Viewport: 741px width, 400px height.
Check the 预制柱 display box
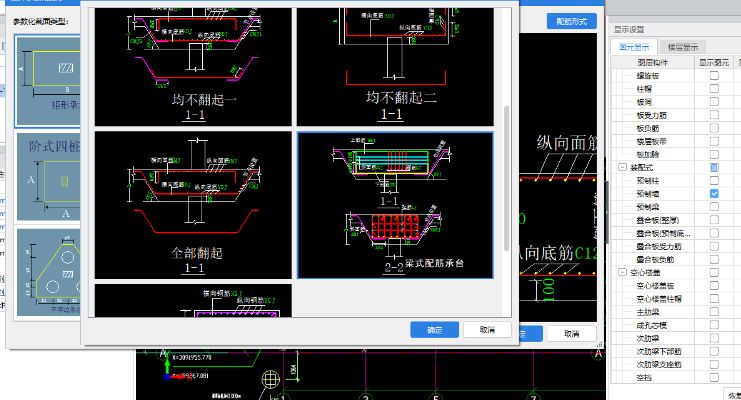coord(714,181)
